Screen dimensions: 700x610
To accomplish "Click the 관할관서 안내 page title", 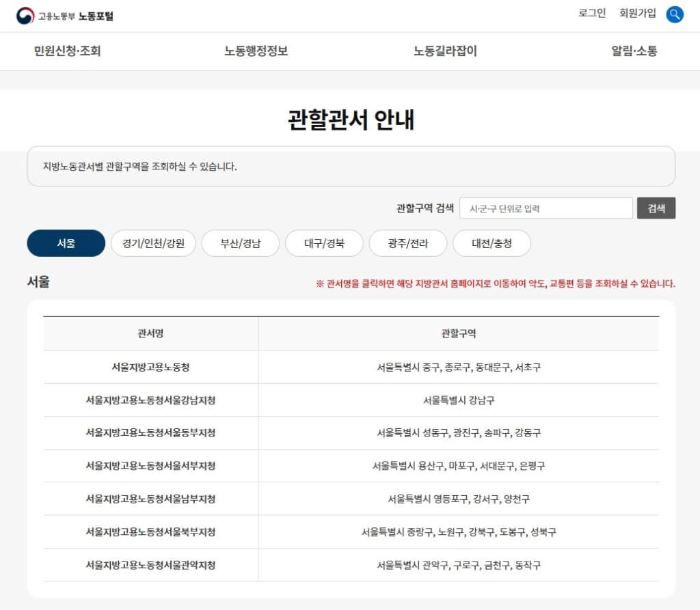I will tap(351, 120).
